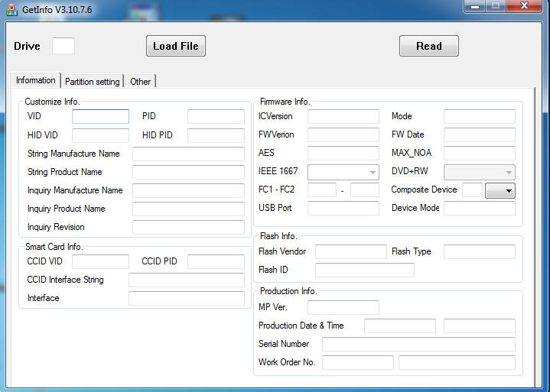Click the GetInfo app icon in title bar
Viewport: 550px width, 392px height.
(x=11, y=10)
